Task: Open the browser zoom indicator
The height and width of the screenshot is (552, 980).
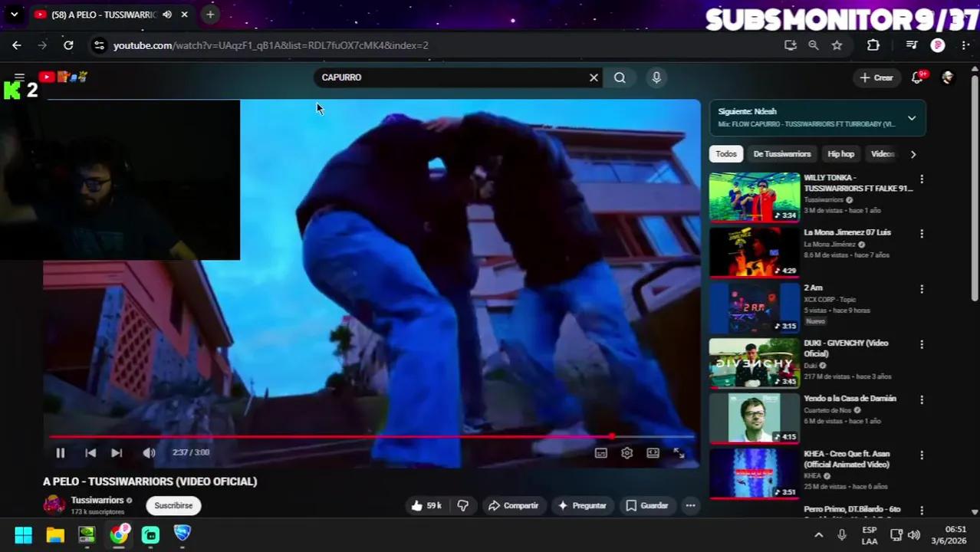Action: pos(814,45)
